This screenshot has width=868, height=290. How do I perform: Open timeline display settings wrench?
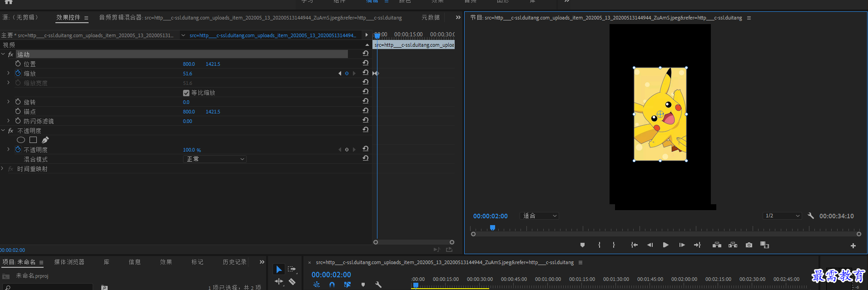tap(378, 285)
